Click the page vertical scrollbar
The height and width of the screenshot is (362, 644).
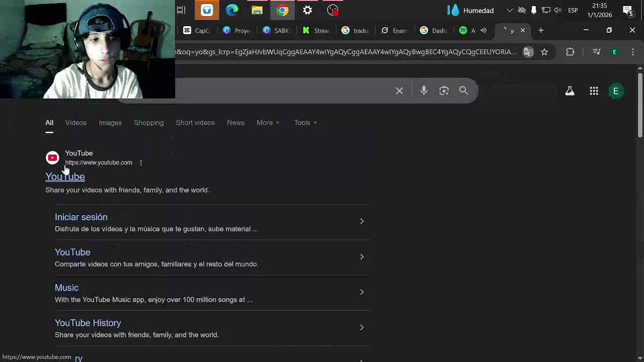(640, 105)
